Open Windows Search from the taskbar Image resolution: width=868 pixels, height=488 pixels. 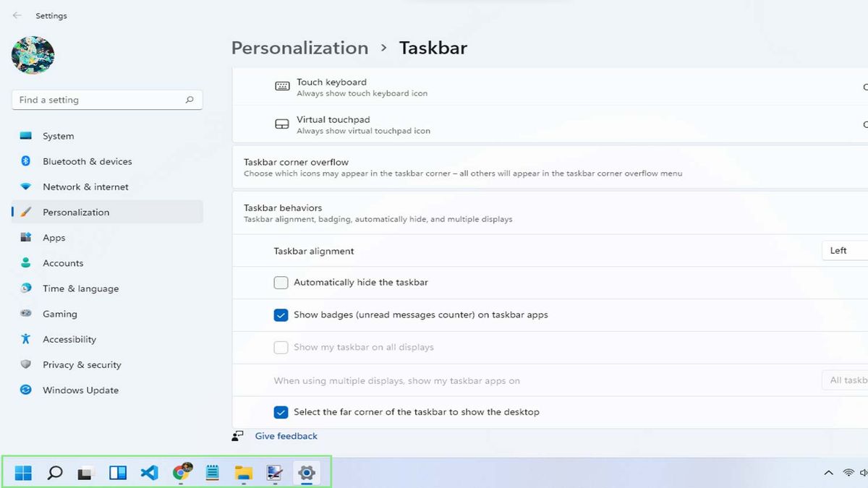54,472
